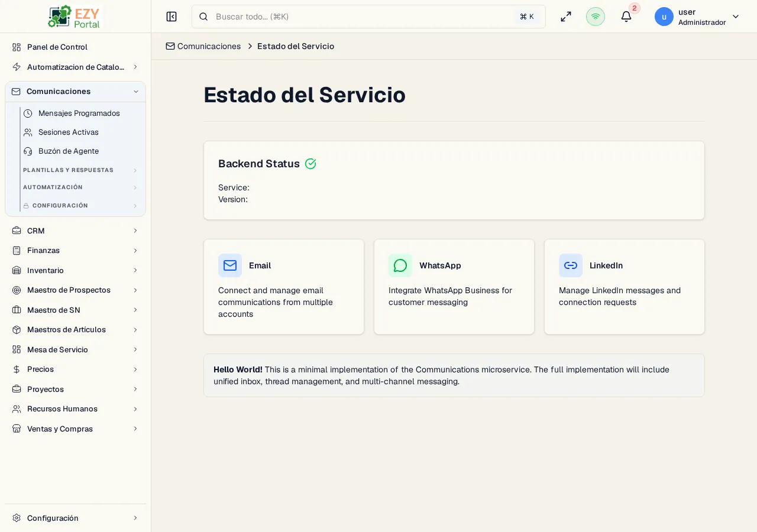
Task: Open Panel de Control menu item
Action: click(75, 47)
